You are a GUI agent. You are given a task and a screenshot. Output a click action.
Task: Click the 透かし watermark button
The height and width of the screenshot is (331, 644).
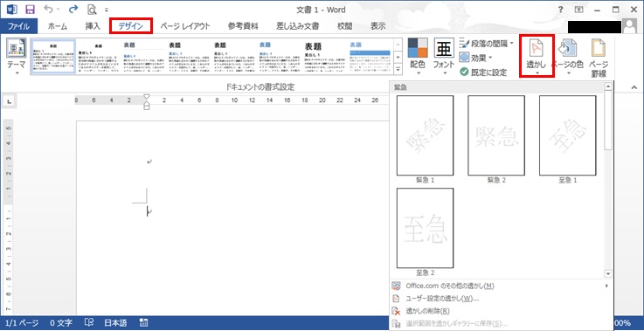click(537, 56)
